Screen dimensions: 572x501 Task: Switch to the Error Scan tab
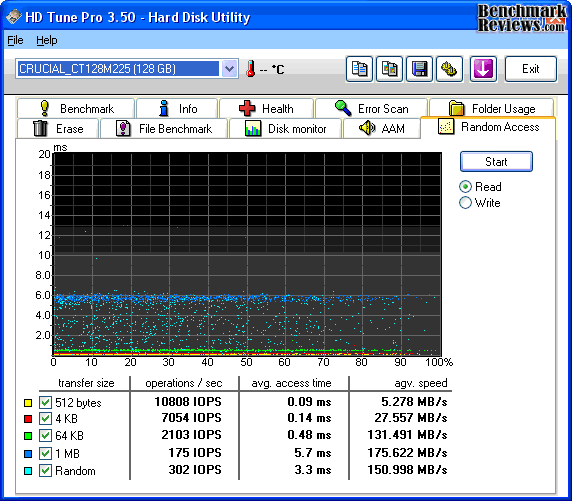(x=371, y=108)
